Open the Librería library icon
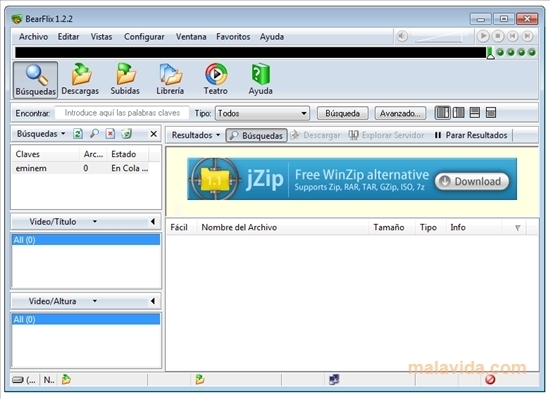This screenshot has width=550, height=399. (170, 80)
